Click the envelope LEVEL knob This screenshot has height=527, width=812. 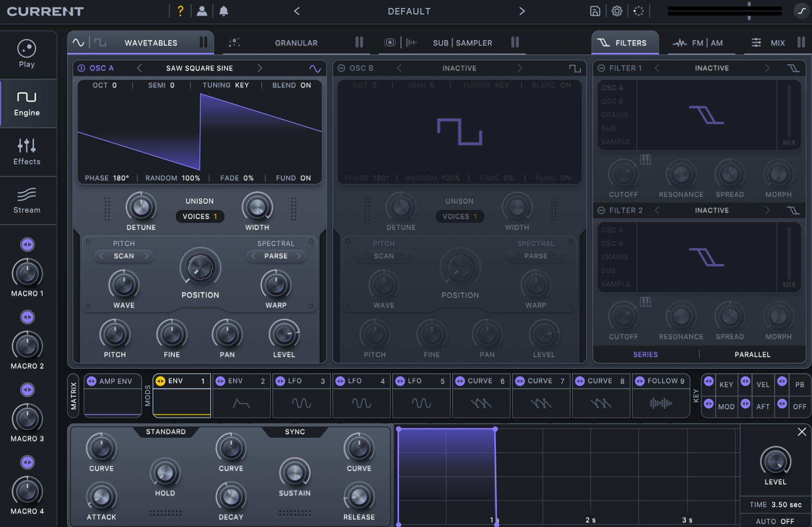coord(775,462)
